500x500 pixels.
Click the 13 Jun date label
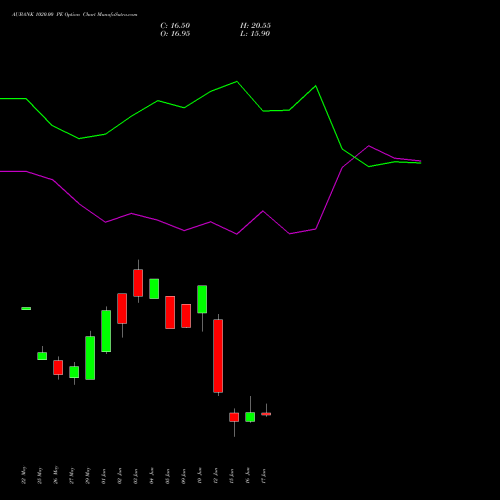click(x=232, y=475)
